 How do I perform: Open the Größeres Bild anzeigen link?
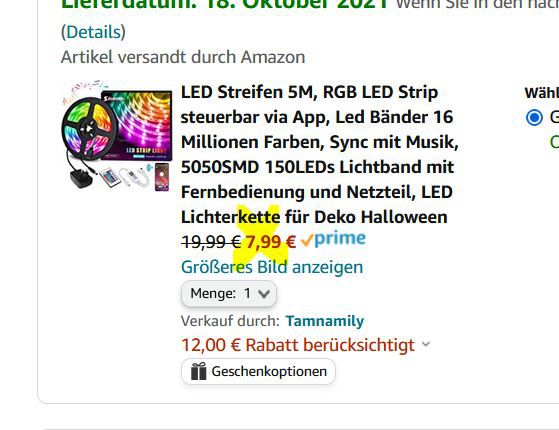272,267
